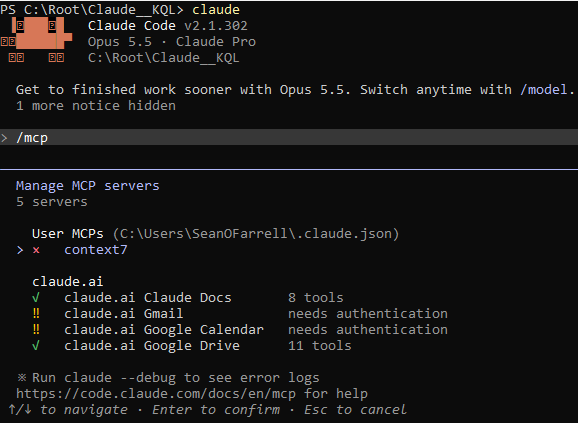The width and height of the screenshot is (578, 423).
Task: Click the 'claude' command in PowerShell prompt
Action: (x=216, y=10)
